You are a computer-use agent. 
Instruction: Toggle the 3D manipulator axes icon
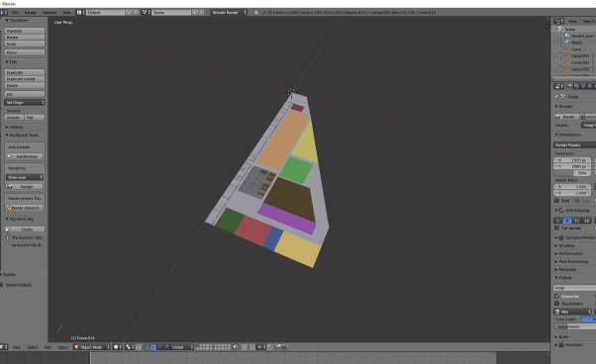147,347
